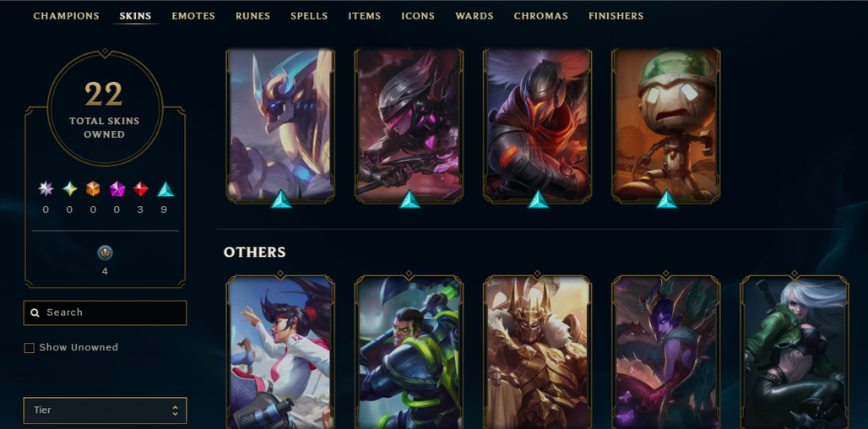Select the Finishers tab
Screen dimensions: 868x429
[616, 16]
